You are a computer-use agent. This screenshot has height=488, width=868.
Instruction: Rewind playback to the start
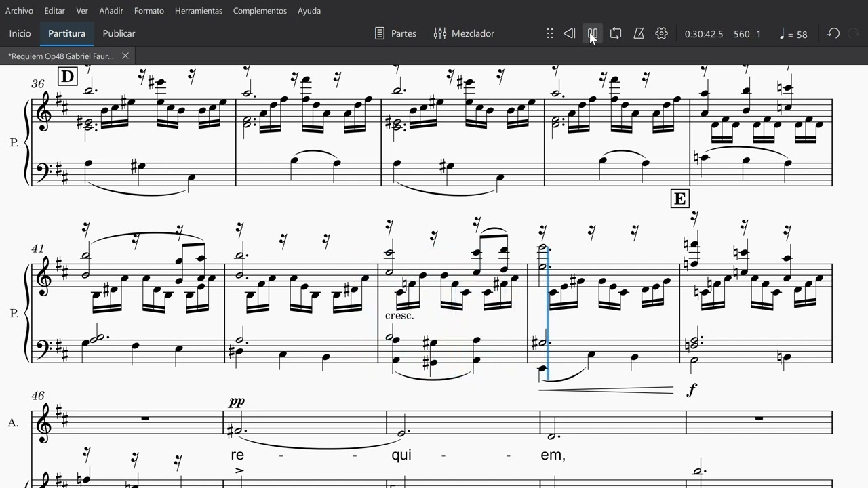[570, 33]
